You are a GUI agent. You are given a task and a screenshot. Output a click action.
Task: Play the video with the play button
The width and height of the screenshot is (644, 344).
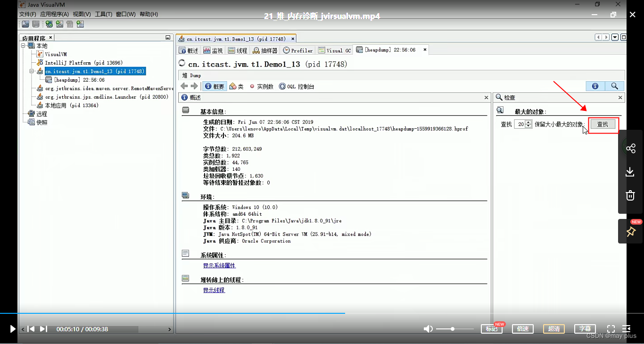(x=13, y=329)
